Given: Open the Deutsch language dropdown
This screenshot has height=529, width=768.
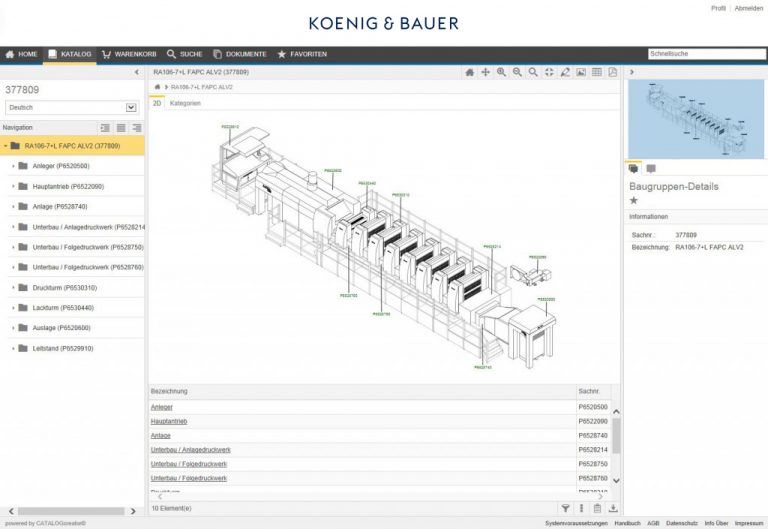Looking at the screenshot, I should 131,107.
